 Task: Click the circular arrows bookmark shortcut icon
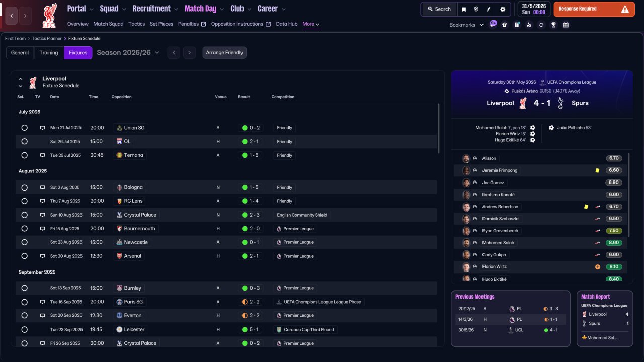(541, 25)
